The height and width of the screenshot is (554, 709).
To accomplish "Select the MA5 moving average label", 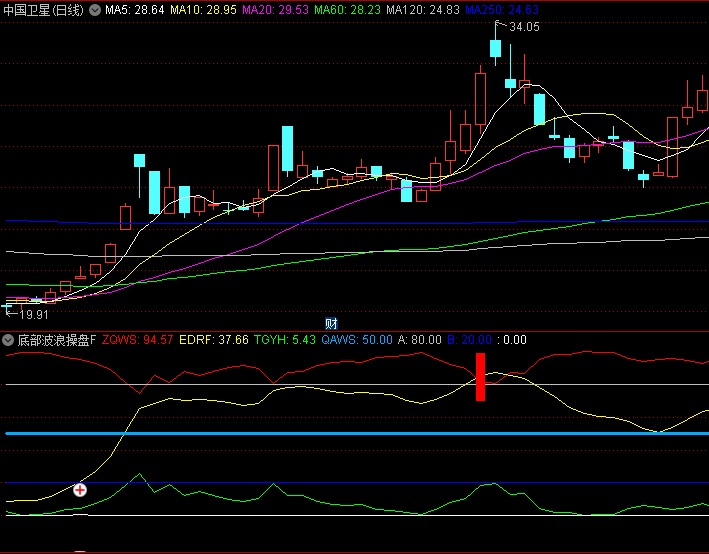I will pos(135,10).
